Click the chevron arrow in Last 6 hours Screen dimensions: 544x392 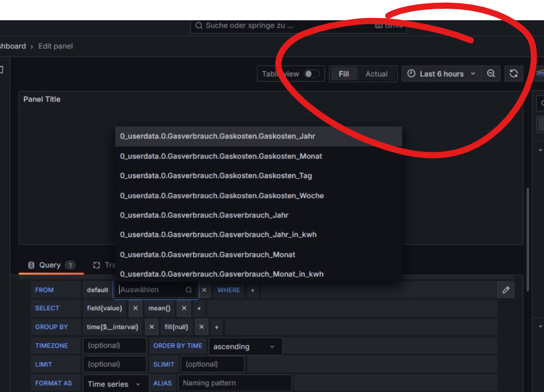(473, 74)
